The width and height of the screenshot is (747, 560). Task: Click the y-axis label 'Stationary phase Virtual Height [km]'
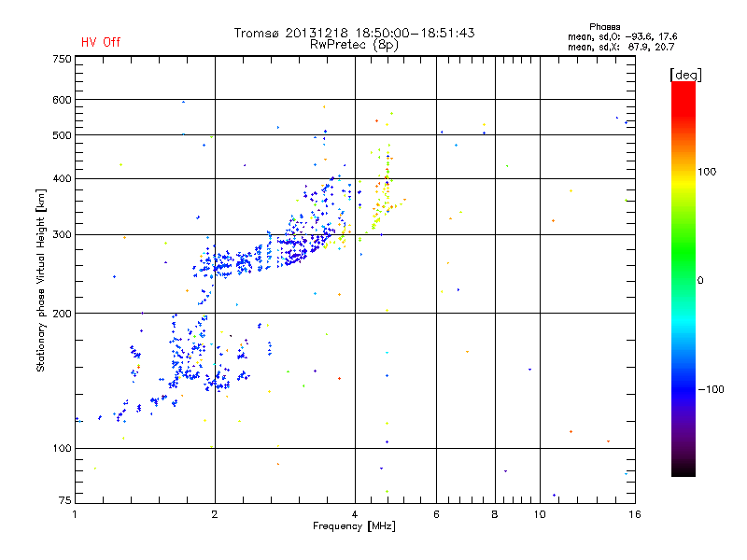coord(40,280)
